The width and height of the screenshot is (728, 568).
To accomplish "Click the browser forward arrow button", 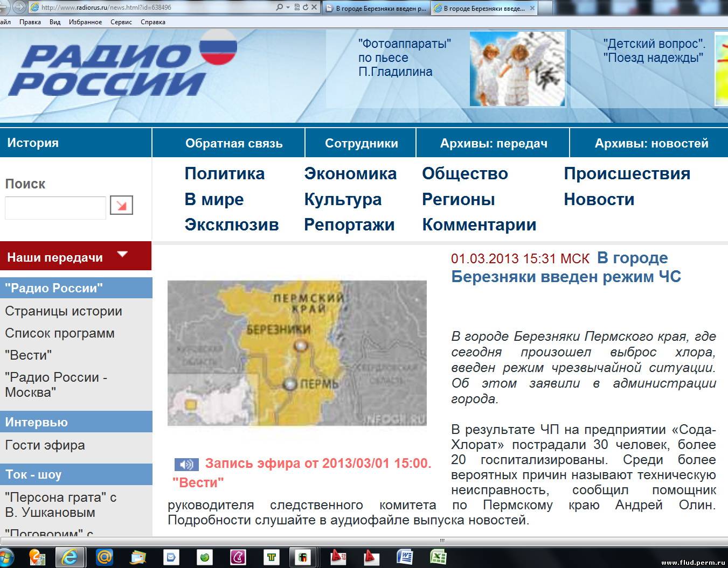I will pyautogui.click(x=19, y=7).
